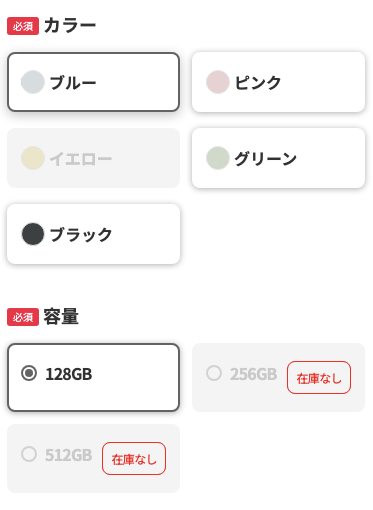
Task: Click the greyed-out 512GB label
Action: click(x=69, y=455)
